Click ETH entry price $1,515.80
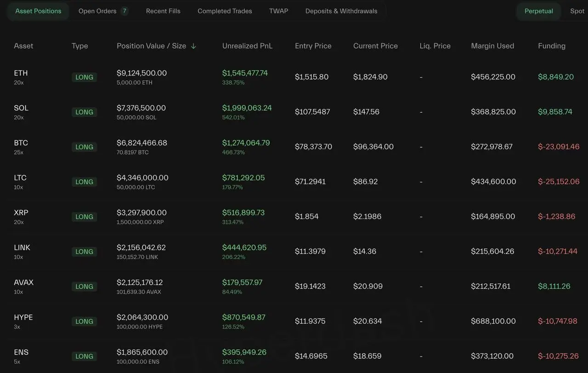 tap(311, 77)
